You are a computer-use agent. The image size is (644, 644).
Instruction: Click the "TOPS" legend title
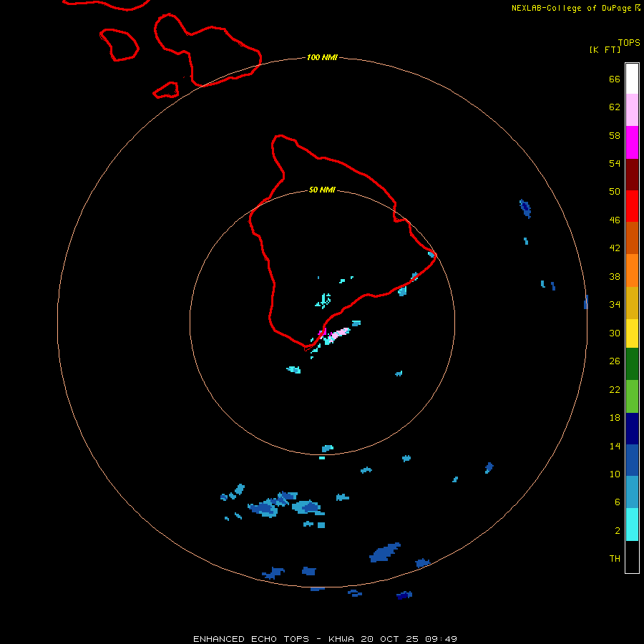[x=629, y=43]
